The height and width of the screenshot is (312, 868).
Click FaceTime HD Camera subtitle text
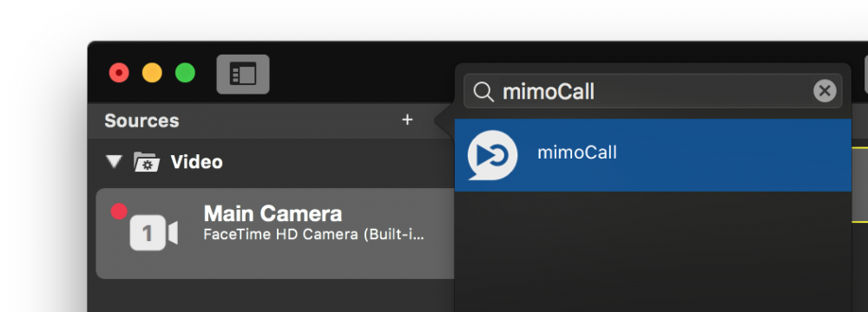click(314, 235)
